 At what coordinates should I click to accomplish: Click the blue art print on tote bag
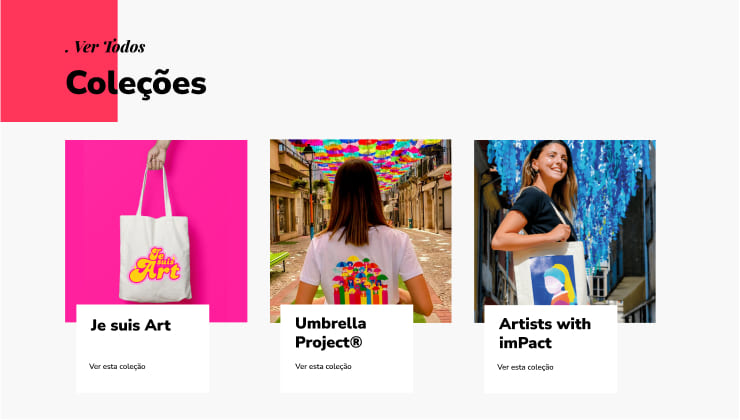click(553, 280)
